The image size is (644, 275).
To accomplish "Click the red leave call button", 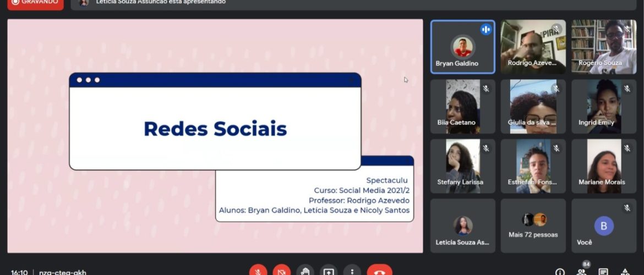I will pos(379,271).
